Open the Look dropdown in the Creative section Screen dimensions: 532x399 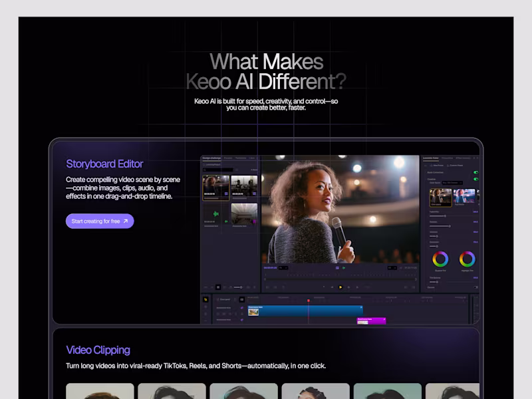pyautogui.click(x=452, y=183)
